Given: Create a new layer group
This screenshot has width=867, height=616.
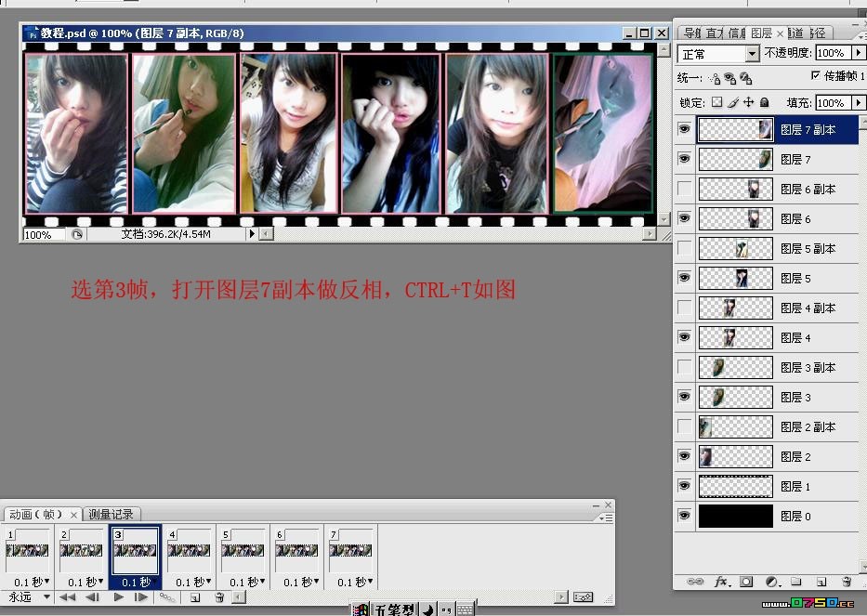Looking at the screenshot, I should (x=796, y=582).
